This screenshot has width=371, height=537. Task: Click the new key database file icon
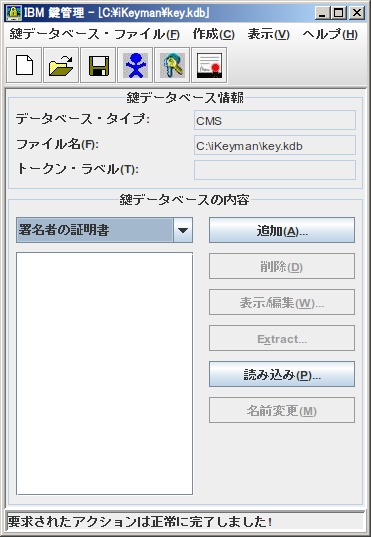(x=24, y=65)
